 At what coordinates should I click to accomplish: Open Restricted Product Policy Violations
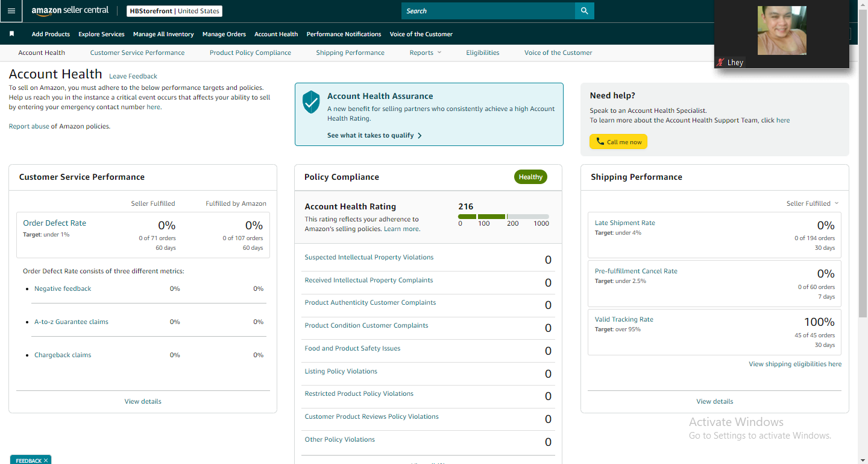359,393
